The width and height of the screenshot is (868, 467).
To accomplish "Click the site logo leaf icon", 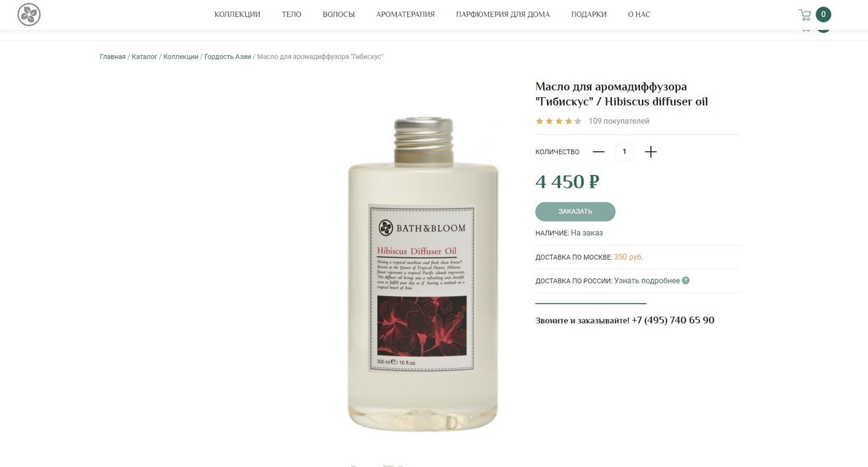I will (x=29, y=14).
